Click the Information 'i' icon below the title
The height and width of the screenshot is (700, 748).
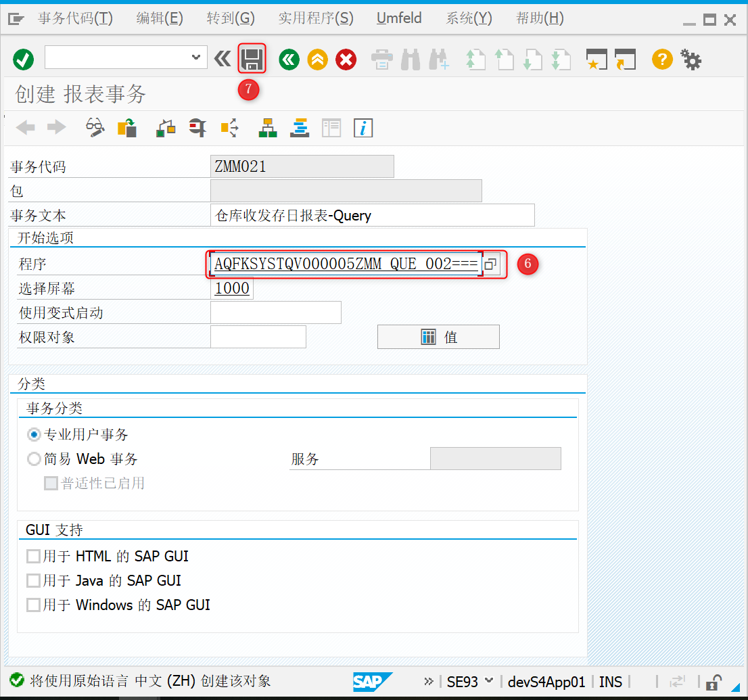pyautogui.click(x=363, y=128)
